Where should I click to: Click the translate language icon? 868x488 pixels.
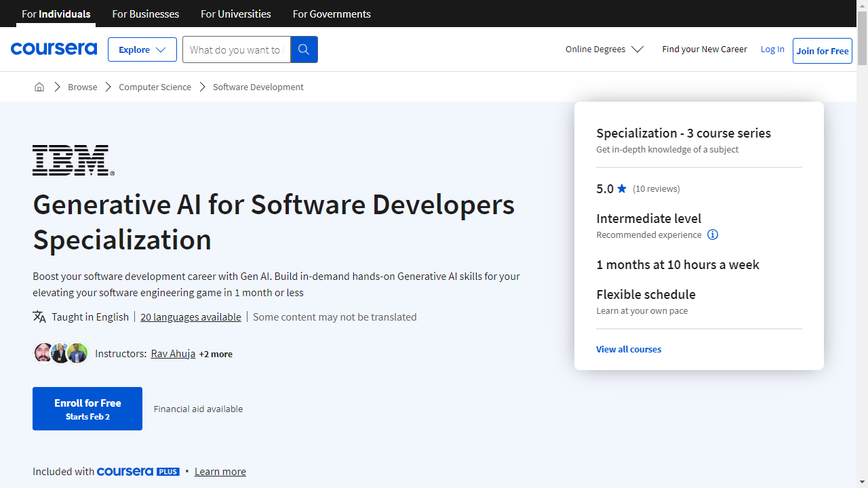[x=39, y=317]
